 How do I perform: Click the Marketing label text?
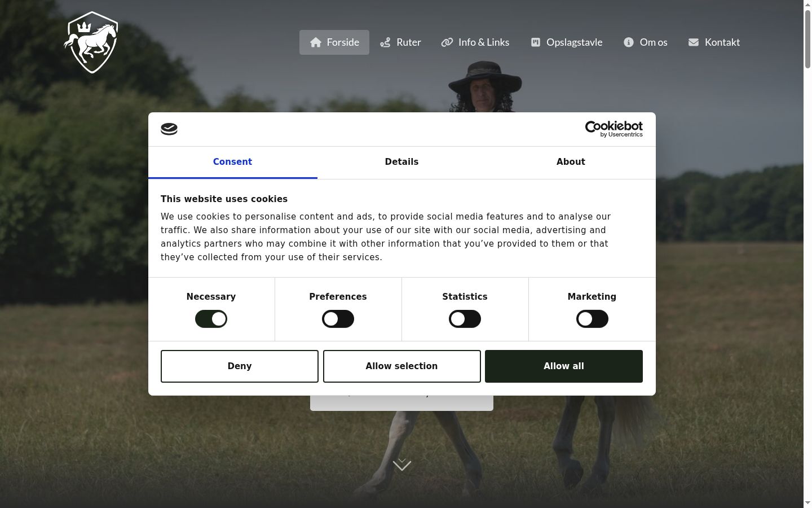tap(592, 296)
